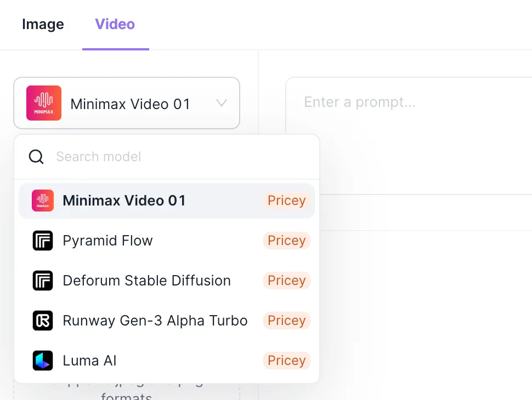Click the Runway Gen-3 logo icon
The image size is (532, 400).
point(43,321)
